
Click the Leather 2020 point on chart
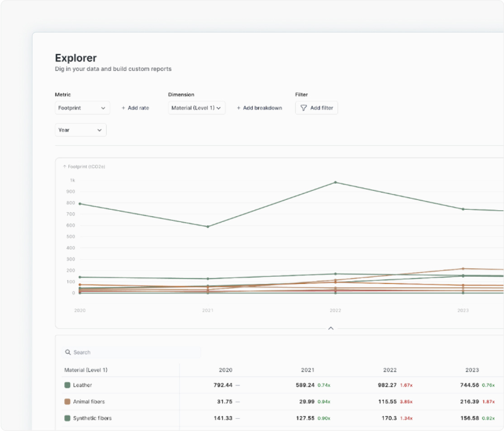tap(80, 204)
